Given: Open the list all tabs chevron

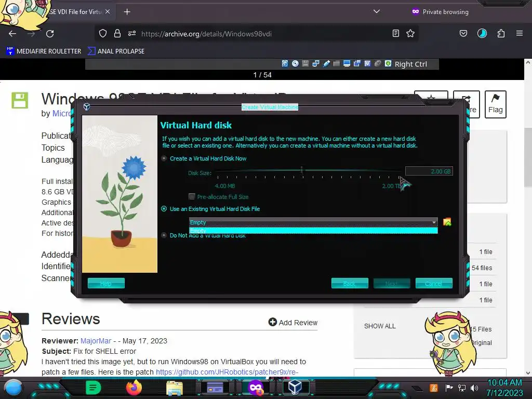Looking at the screenshot, I should (x=376, y=11).
